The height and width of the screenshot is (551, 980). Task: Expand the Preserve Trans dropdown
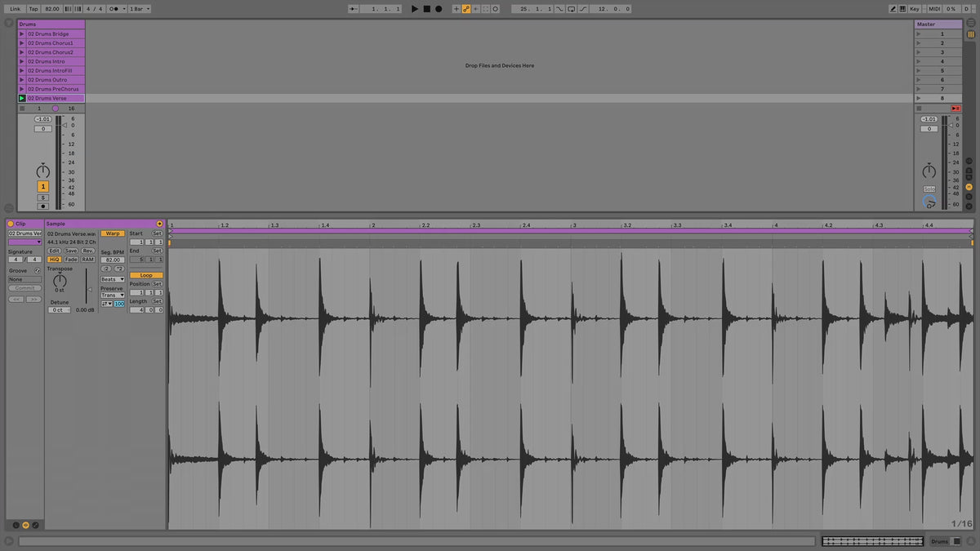tap(112, 295)
